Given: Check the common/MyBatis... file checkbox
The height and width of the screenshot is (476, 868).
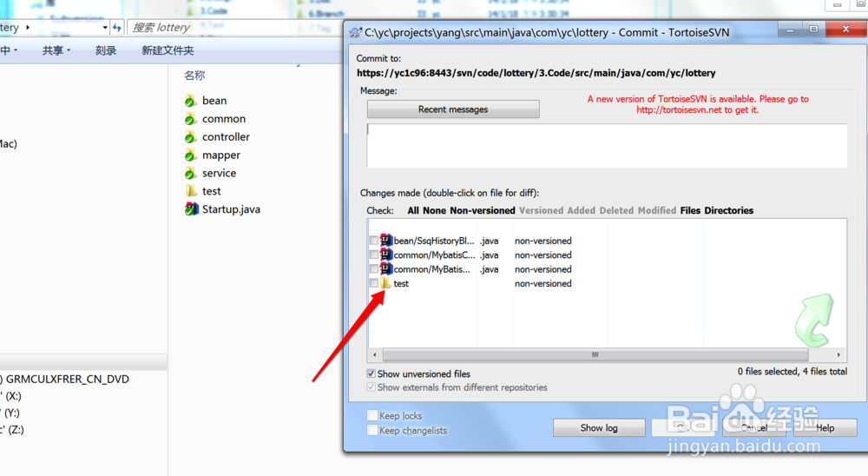Looking at the screenshot, I should point(373,269).
